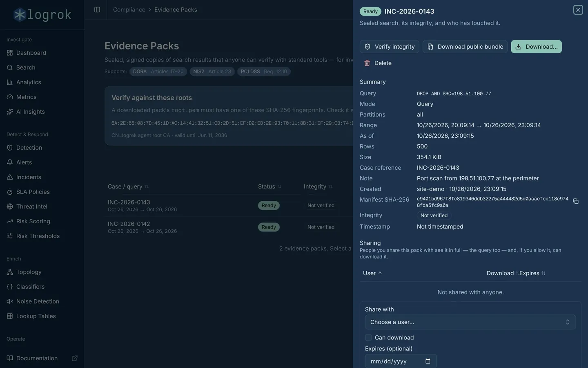Click the SLA Policies timer icon
This screenshot has width=588, height=368.
10,192
